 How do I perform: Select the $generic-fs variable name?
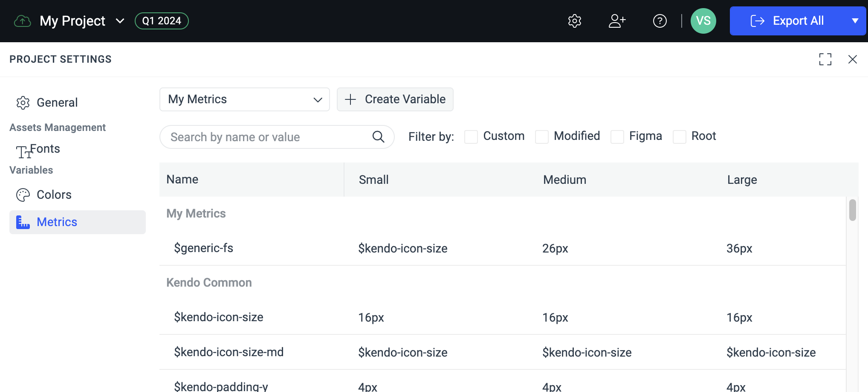click(x=203, y=248)
